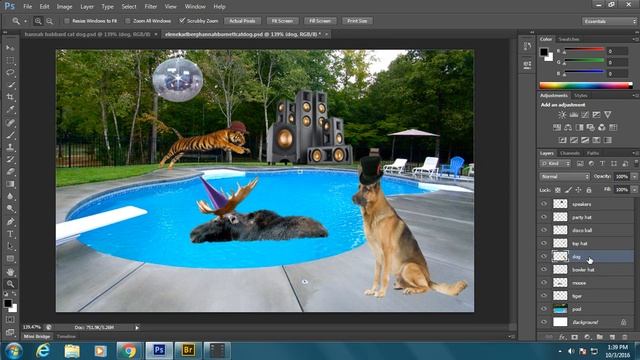This screenshot has height=360, width=640.
Task: Click the Fit Screen button
Action: click(282, 21)
